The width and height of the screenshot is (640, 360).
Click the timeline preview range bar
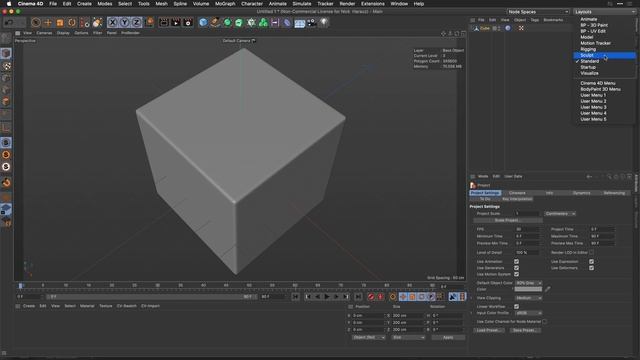click(x=150, y=297)
